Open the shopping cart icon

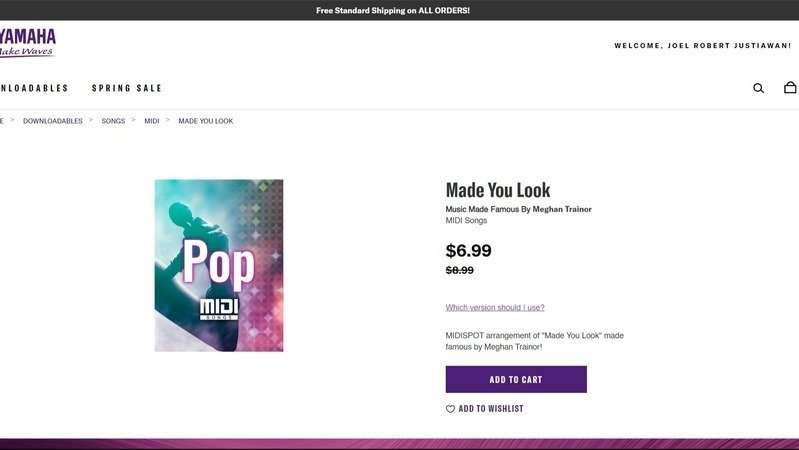coord(790,88)
